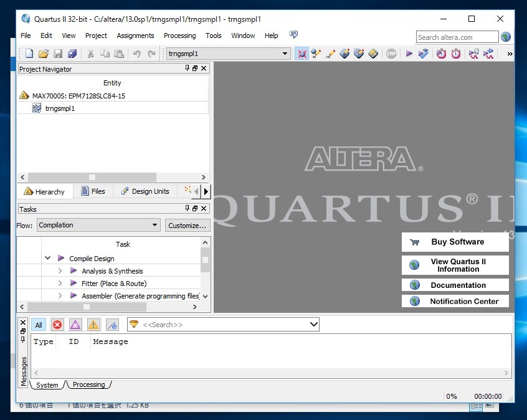Collapse the Compile Design task group
This screenshot has height=420, width=527.
[48, 258]
